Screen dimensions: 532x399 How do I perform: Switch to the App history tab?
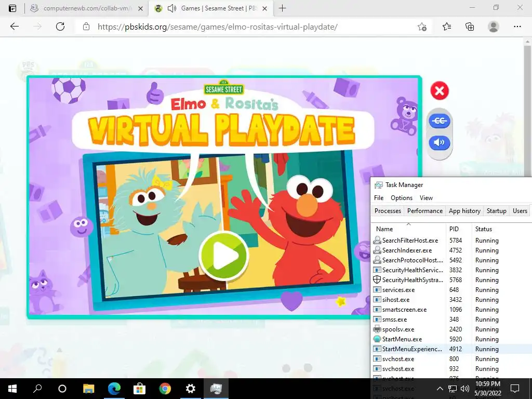coord(464,211)
